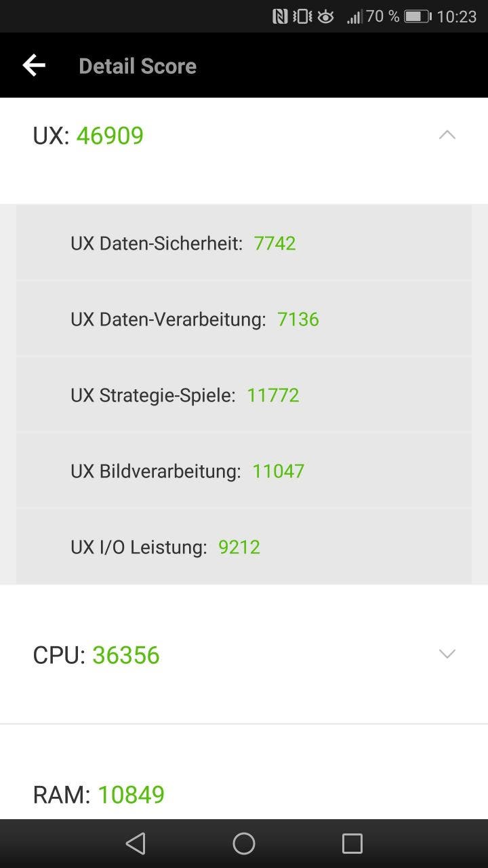This screenshot has height=868, width=488.
Task: Tap the eye comfort status icon
Action: click(x=326, y=16)
